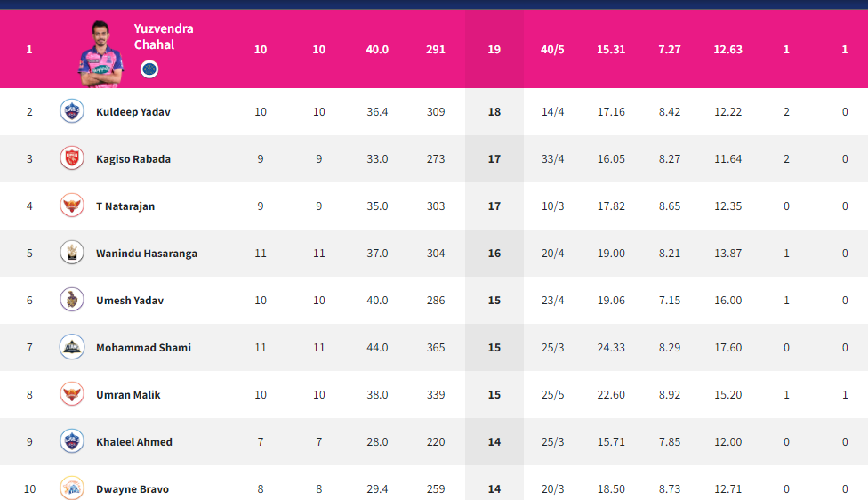This screenshot has height=500, width=868.
Task: Click the KKR logo beside Umesh Yadav
Action: 72,300
